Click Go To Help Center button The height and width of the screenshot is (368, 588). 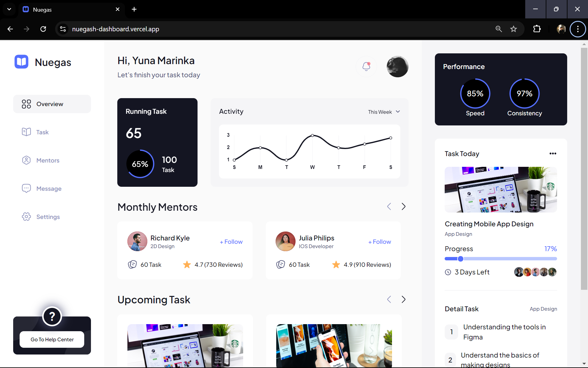tap(52, 339)
